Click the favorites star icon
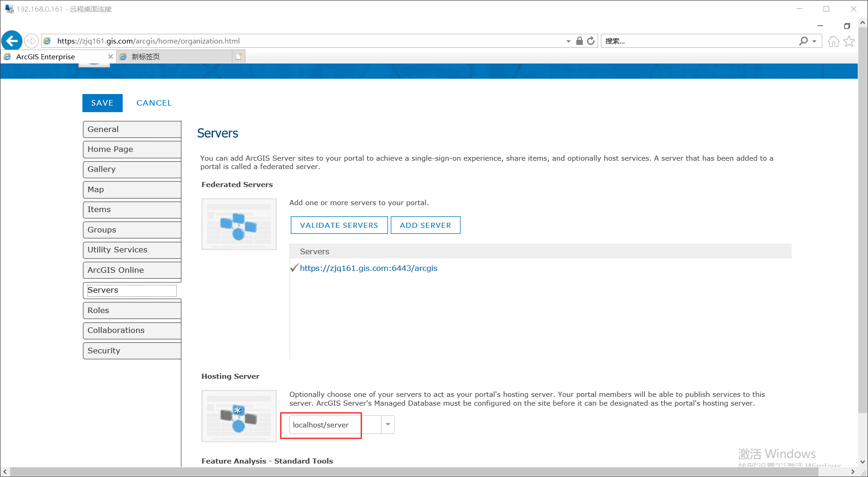 pos(849,41)
